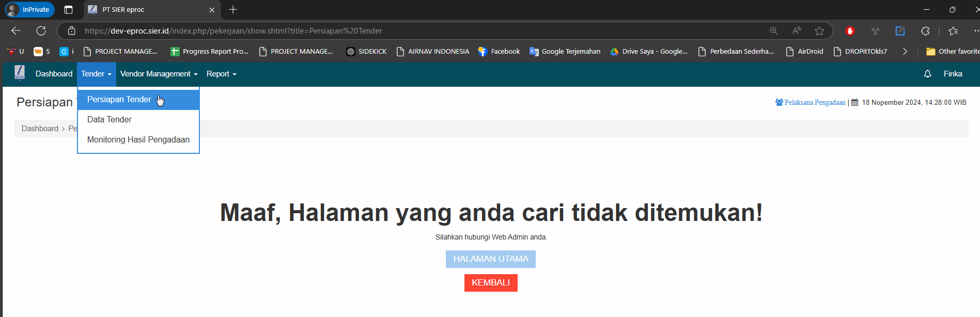Click the HALAMAN UTAMA button

(490, 259)
